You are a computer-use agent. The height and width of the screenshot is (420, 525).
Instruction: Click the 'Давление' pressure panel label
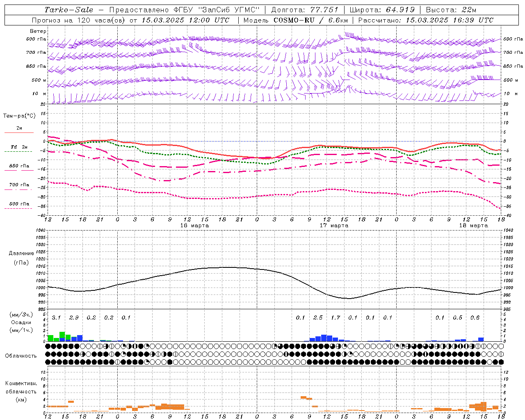(x=21, y=253)
